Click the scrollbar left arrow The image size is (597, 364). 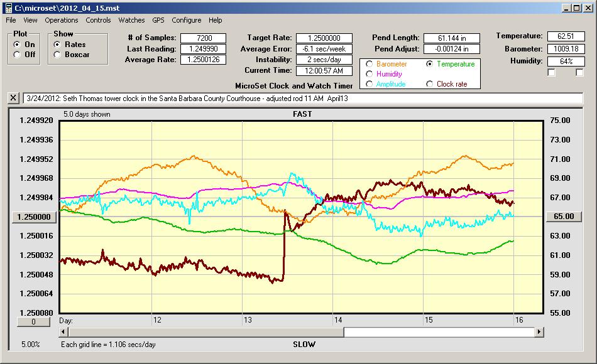click(63, 332)
